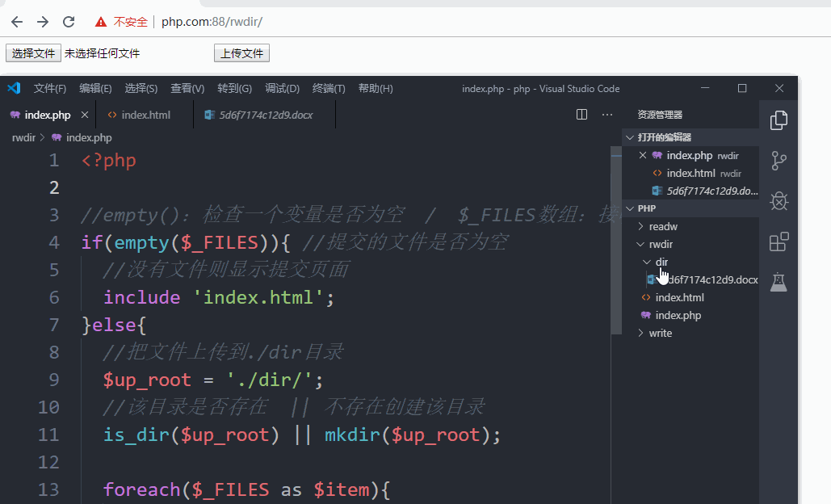Viewport: 831px width, 504px height.
Task: Open the 文件(F) menu
Action: coord(49,89)
